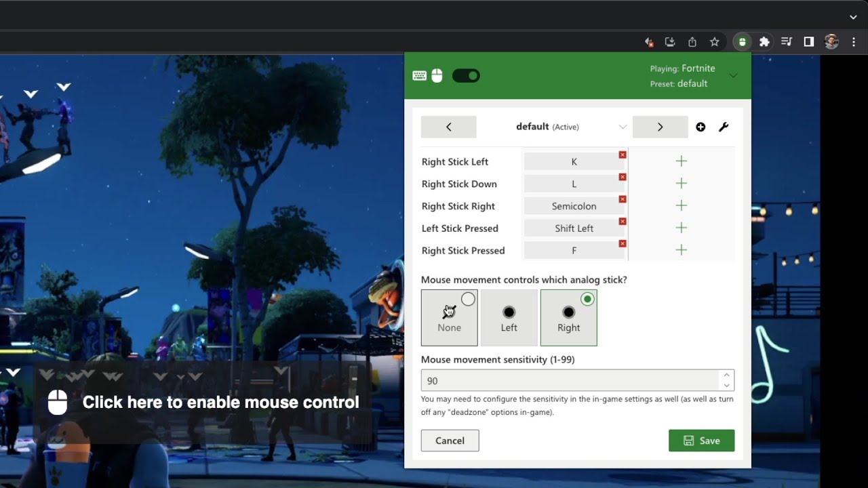Image resolution: width=868 pixels, height=488 pixels.
Task: Expand the Playing Fortnite header chevron
Action: (x=733, y=75)
